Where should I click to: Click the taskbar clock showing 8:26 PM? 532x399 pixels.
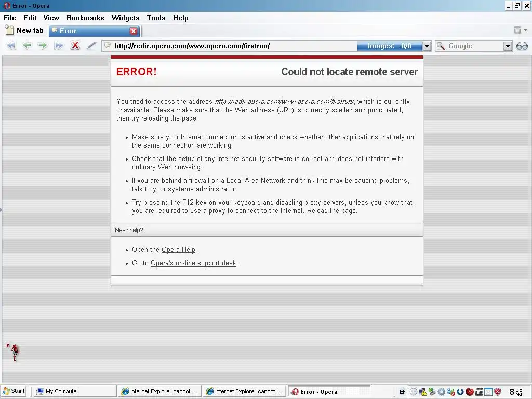pos(516,392)
